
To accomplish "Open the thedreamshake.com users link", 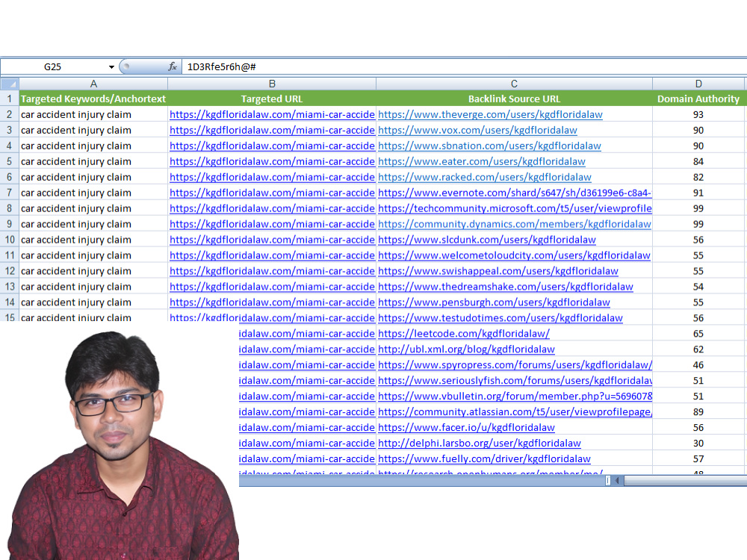I will click(x=506, y=287).
